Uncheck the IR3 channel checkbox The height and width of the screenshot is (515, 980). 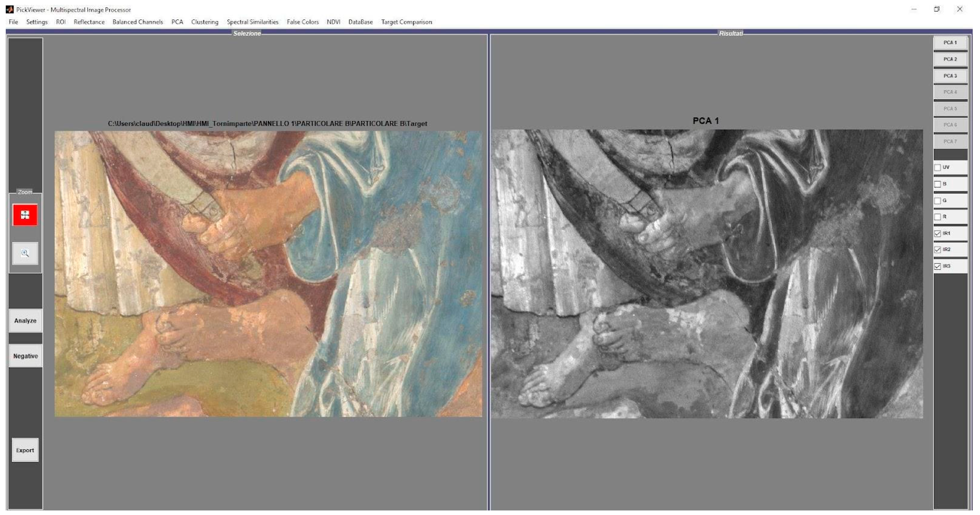click(937, 266)
